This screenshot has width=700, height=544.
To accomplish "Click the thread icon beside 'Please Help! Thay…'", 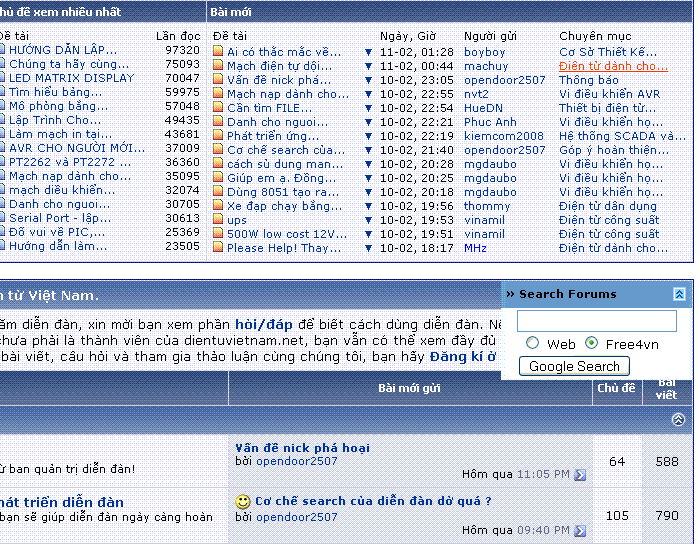I will point(218,247).
